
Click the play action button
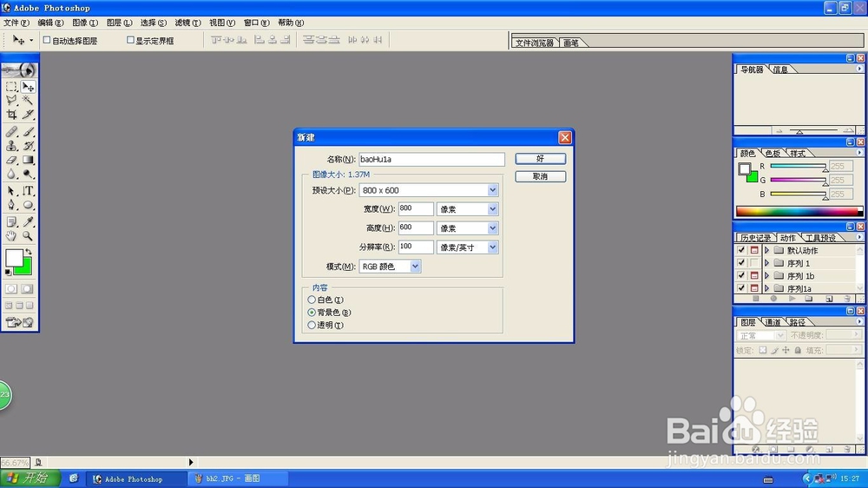792,299
